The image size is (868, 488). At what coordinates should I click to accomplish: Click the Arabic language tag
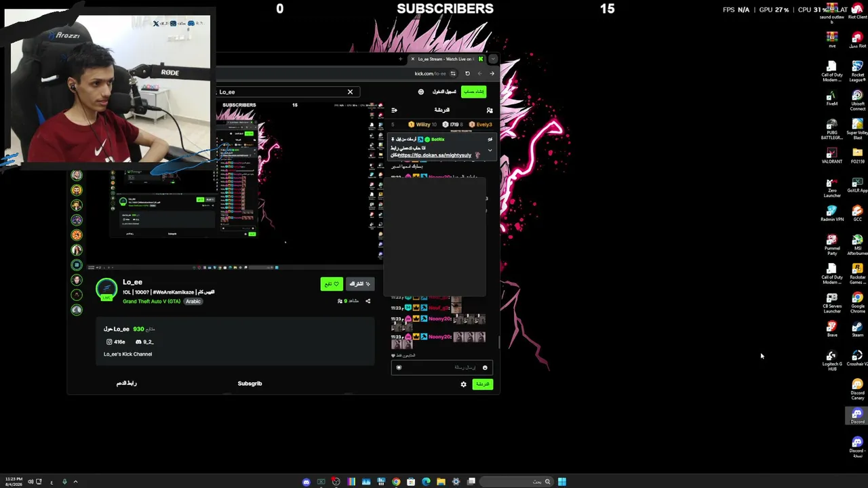click(x=193, y=301)
